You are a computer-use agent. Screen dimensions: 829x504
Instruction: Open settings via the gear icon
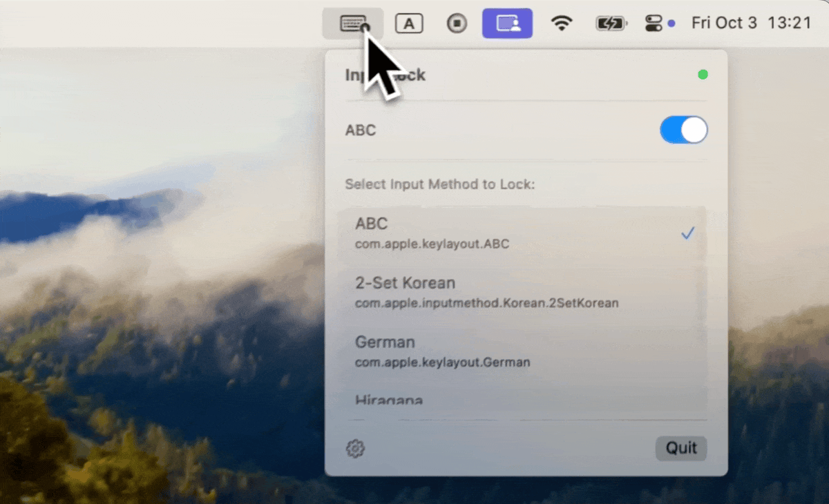355,449
